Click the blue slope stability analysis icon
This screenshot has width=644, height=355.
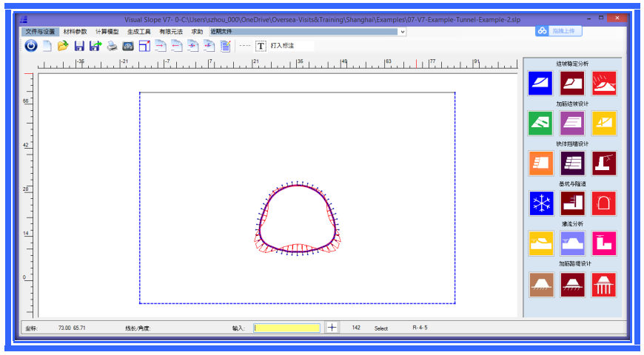541,83
